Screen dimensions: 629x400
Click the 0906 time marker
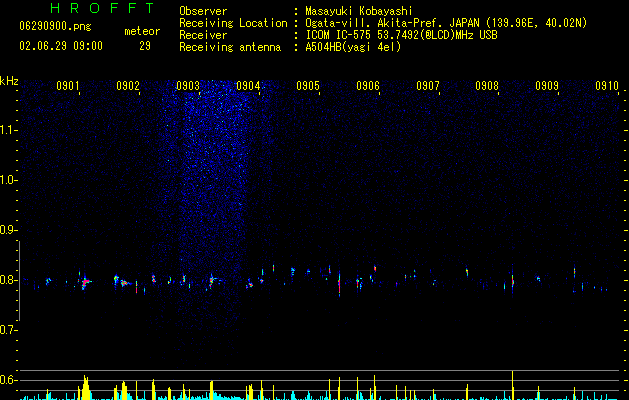[368, 85]
